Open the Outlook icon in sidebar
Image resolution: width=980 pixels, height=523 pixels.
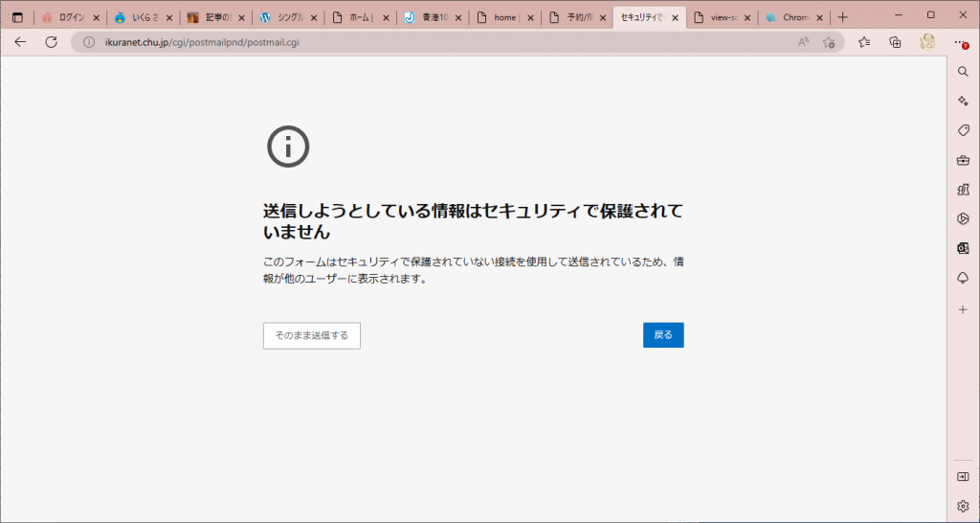click(963, 248)
